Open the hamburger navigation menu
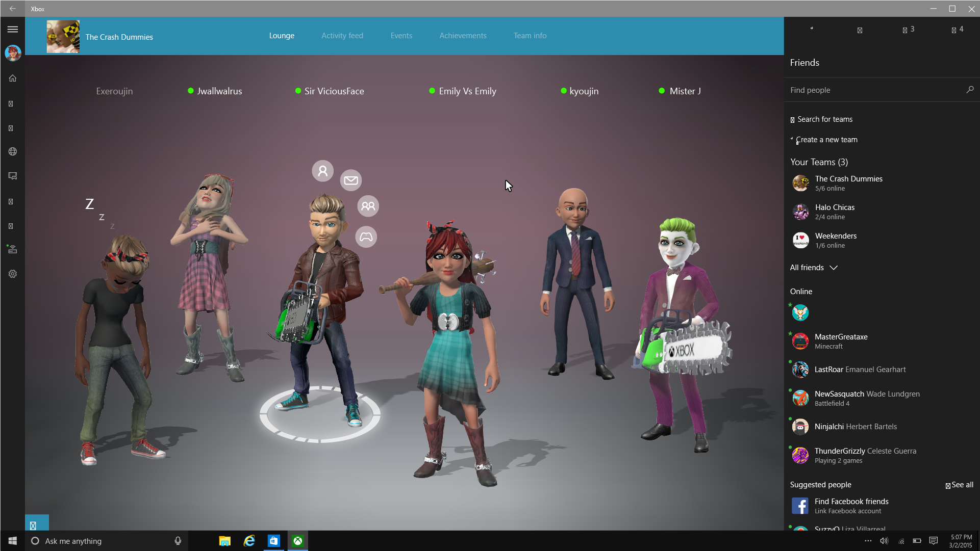Viewport: 980px width, 551px height. click(x=13, y=30)
